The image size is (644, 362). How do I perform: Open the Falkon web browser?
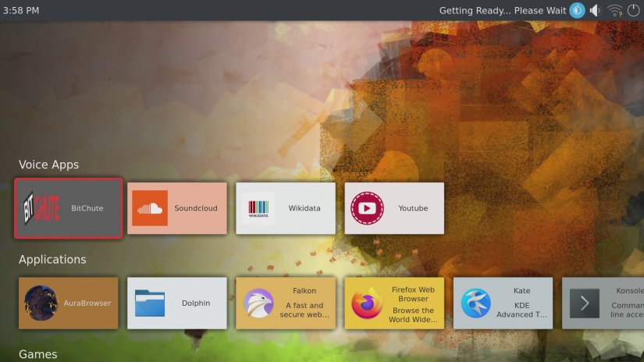[x=286, y=303]
